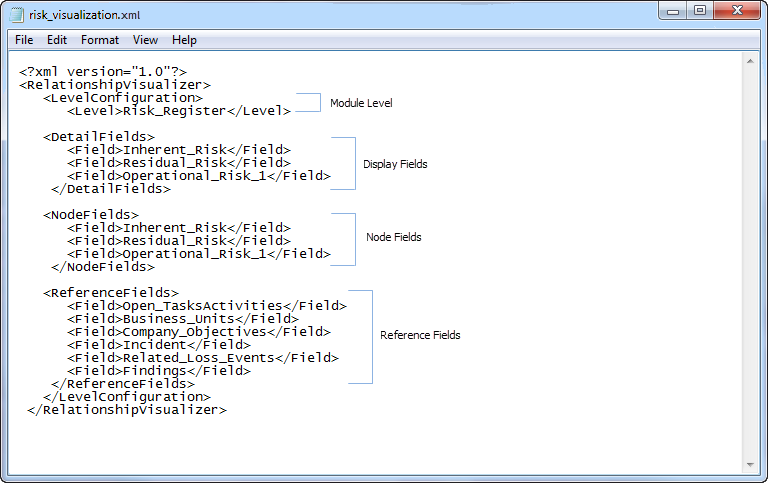Click the closing </RelationshipVisualizer> tag

click(127, 410)
